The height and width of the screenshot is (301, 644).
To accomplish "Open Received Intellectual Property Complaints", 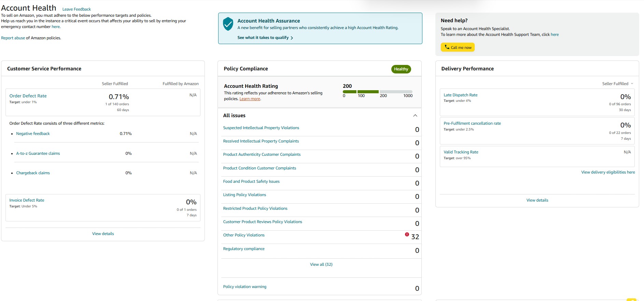I will [x=261, y=141].
